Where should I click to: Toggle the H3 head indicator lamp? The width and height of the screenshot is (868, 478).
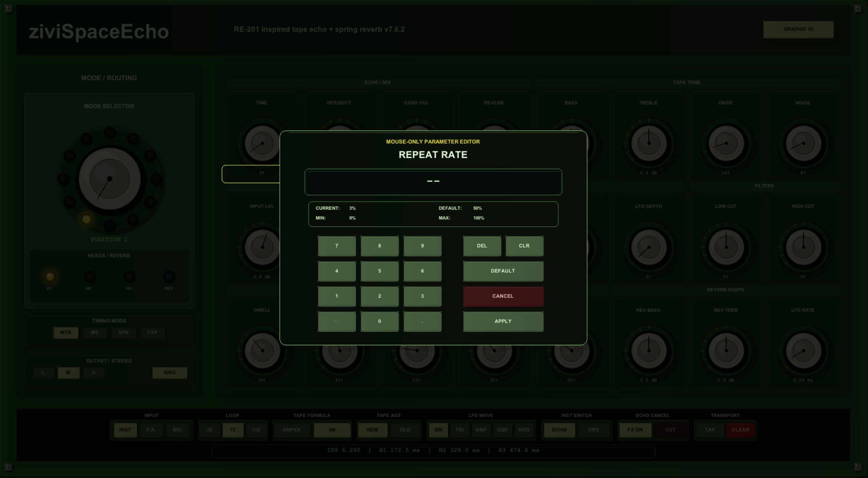pyautogui.click(x=129, y=277)
